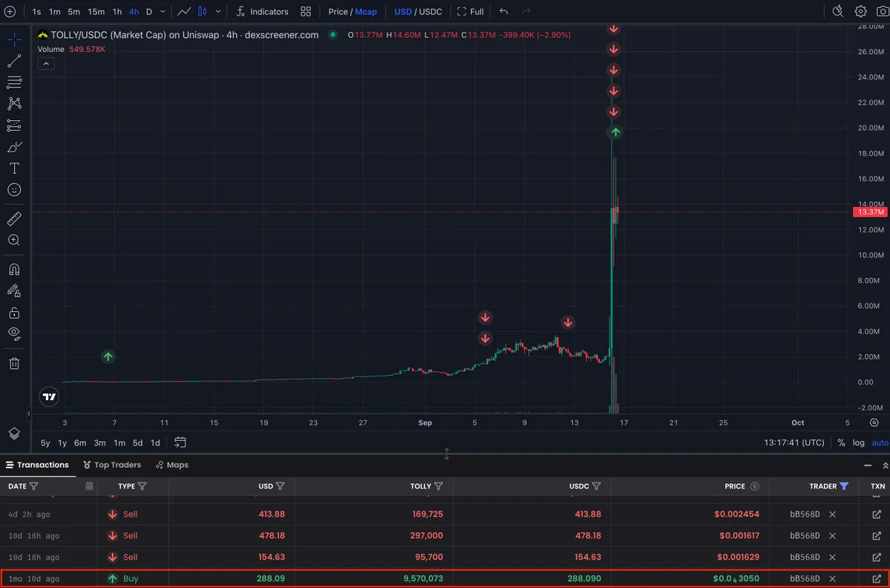Image resolution: width=890 pixels, height=588 pixels.
Task: Select the zoom in tool
Action: pos(14,240)
